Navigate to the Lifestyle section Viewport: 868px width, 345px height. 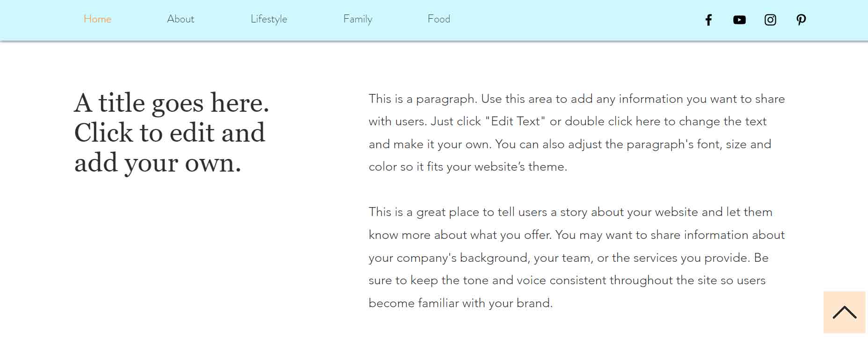[269, 19]
